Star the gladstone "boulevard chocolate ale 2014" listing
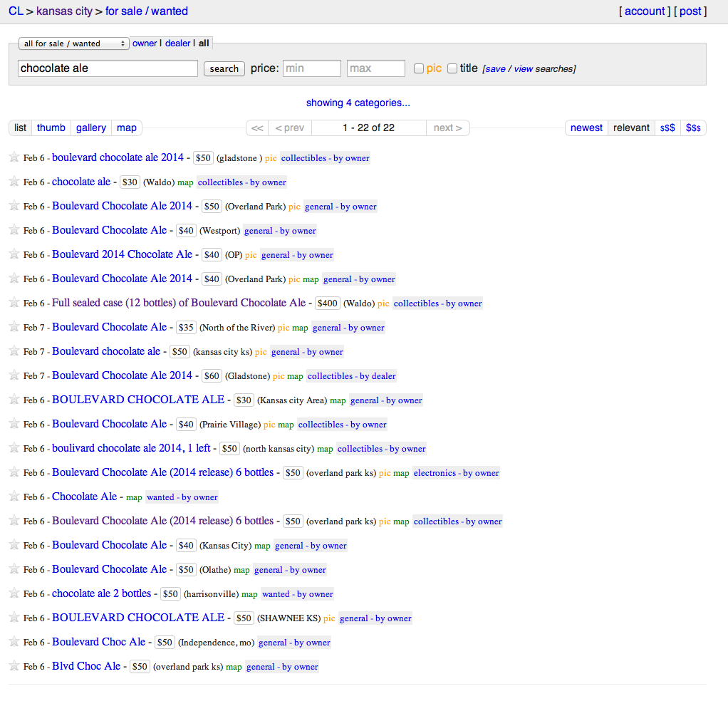Screen dimensions: 728x706 click(x=14, y=157)
